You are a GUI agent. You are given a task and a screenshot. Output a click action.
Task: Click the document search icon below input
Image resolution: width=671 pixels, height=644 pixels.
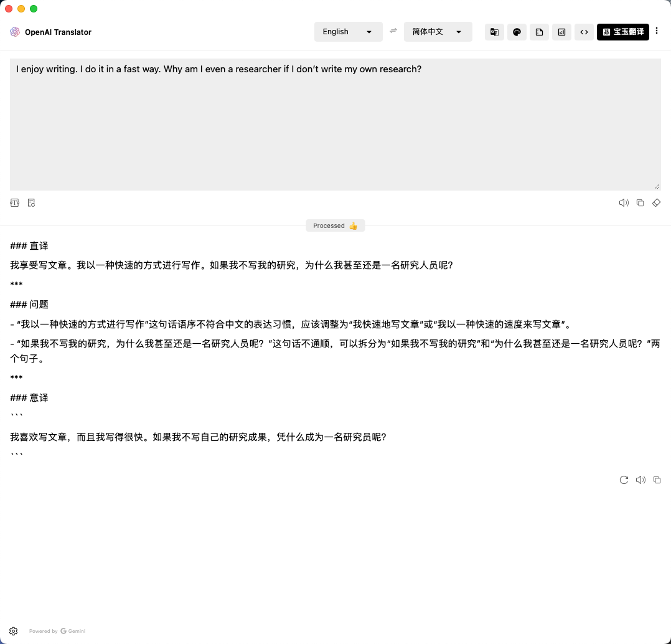coord(31,203)
